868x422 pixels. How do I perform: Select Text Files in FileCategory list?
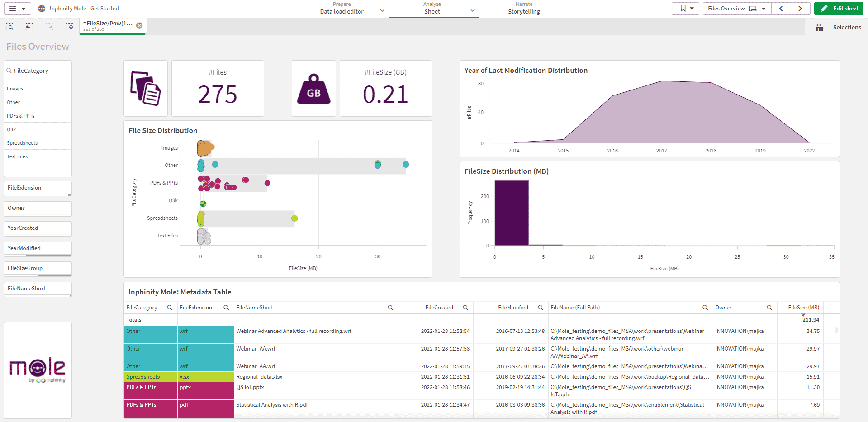pos(38,156)
